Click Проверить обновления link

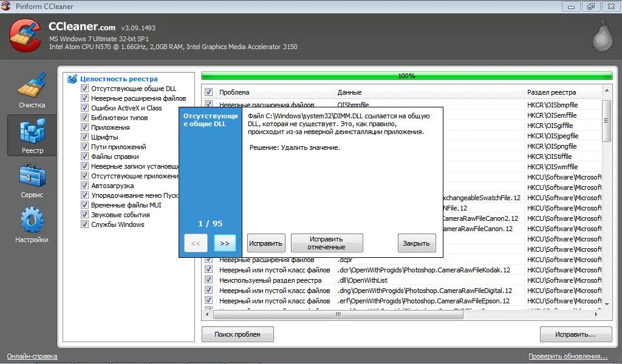(568, 356)
